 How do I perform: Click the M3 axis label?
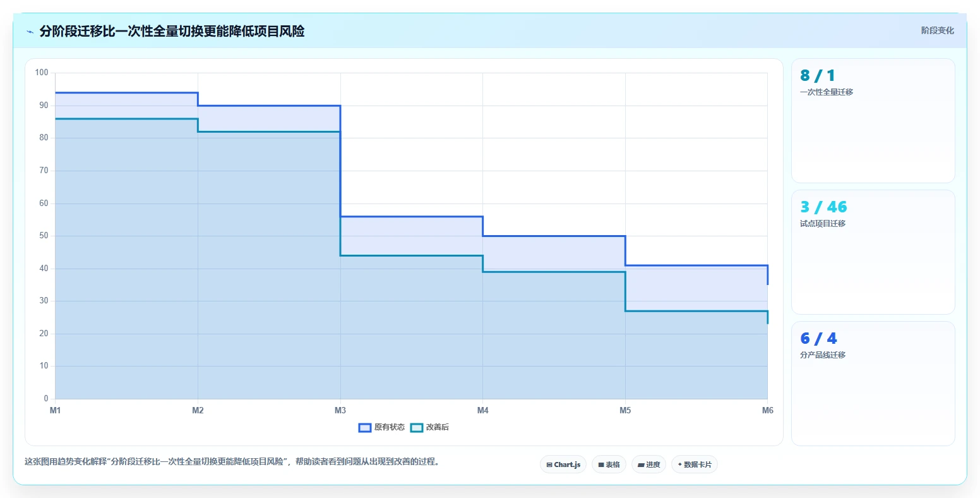(340, 411)
